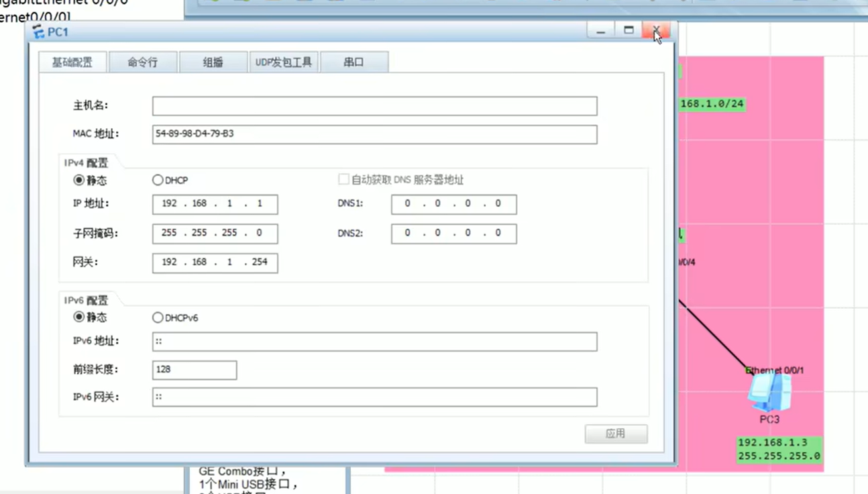Screen dimensions: 868x494
Task: Click the 192.168.1.3 address label
Action: tap(773, 442)
